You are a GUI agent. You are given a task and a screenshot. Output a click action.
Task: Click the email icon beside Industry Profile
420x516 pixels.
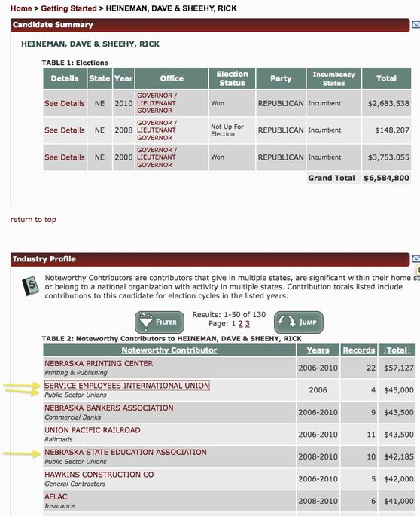click(416, 259)
